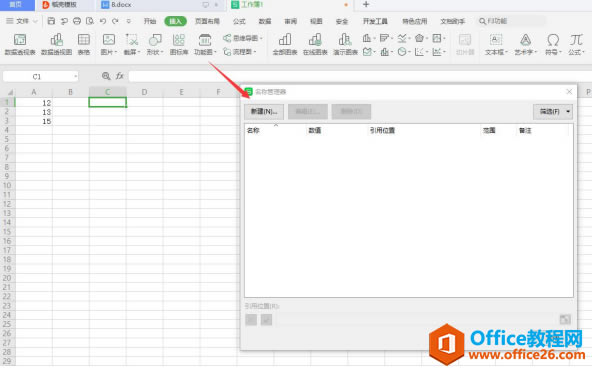The image size is (592, 372).
Task: Click the PivotChart icon
Action: [x=56, y=45]
